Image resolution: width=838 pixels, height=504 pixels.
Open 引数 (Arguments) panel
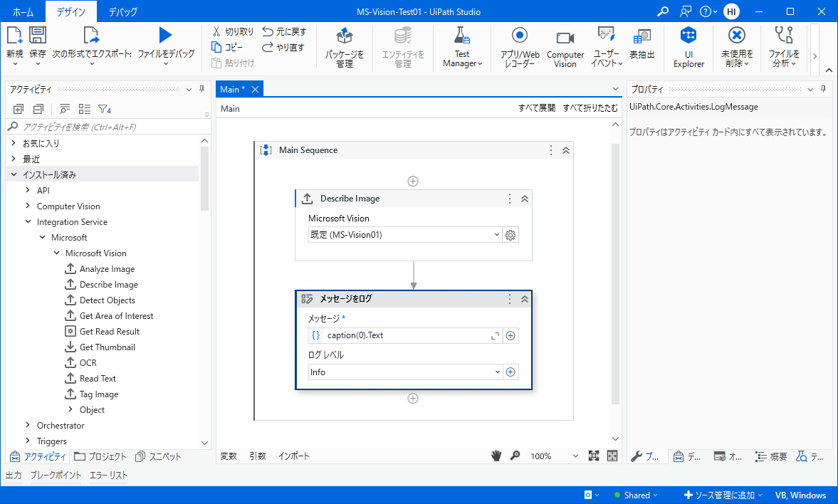(258, 456)
